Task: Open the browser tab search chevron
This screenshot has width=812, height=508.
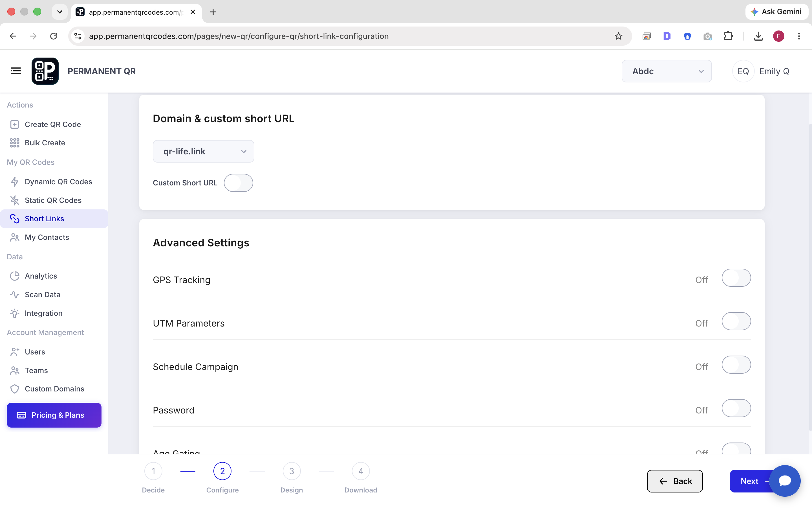Action: (60, 12)
